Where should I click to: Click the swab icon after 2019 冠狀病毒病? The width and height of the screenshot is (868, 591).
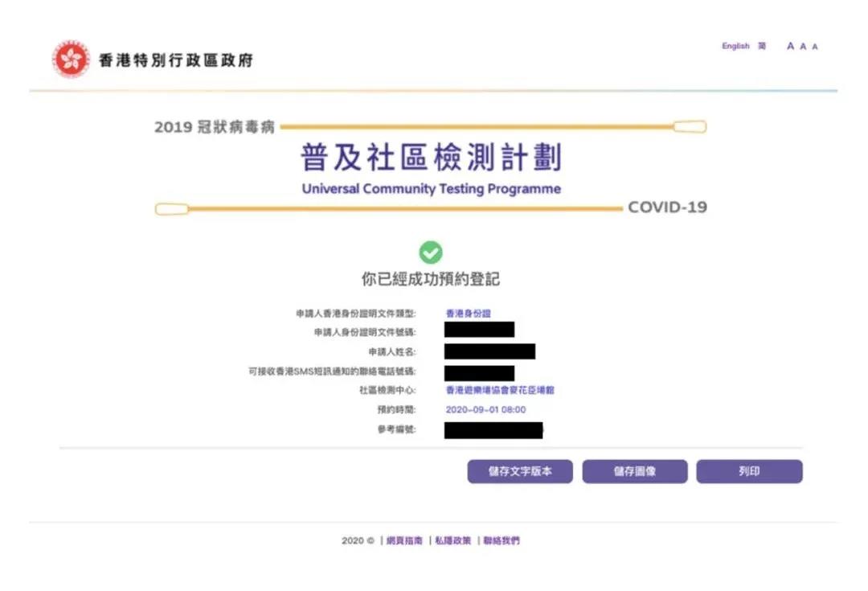689,126
